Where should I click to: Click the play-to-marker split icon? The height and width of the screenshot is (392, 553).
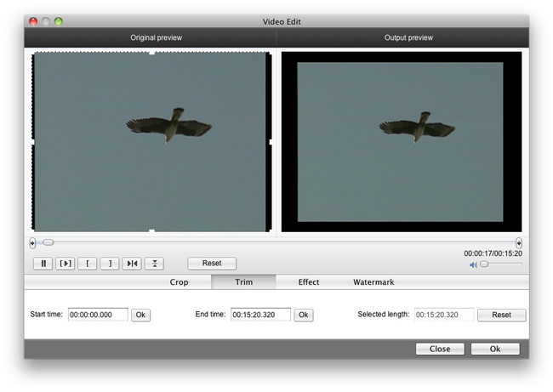tap(132, 264)
